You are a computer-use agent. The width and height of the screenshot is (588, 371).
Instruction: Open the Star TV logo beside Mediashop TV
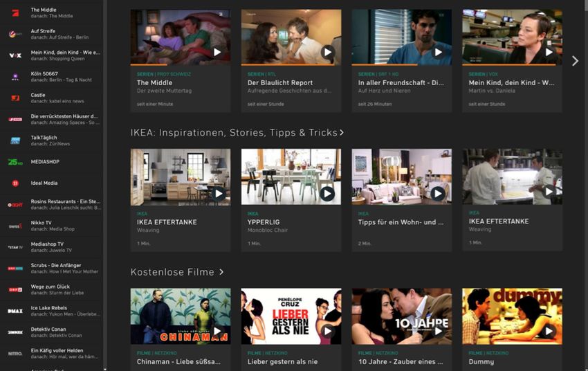click(15, 247)
